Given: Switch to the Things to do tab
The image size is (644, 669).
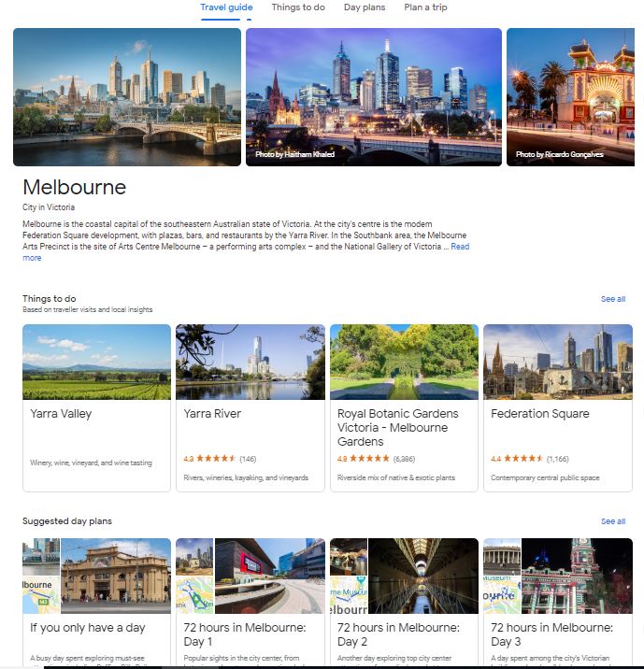Looking at the screenshot, I should pyautogui.click(x=298, y=7).
